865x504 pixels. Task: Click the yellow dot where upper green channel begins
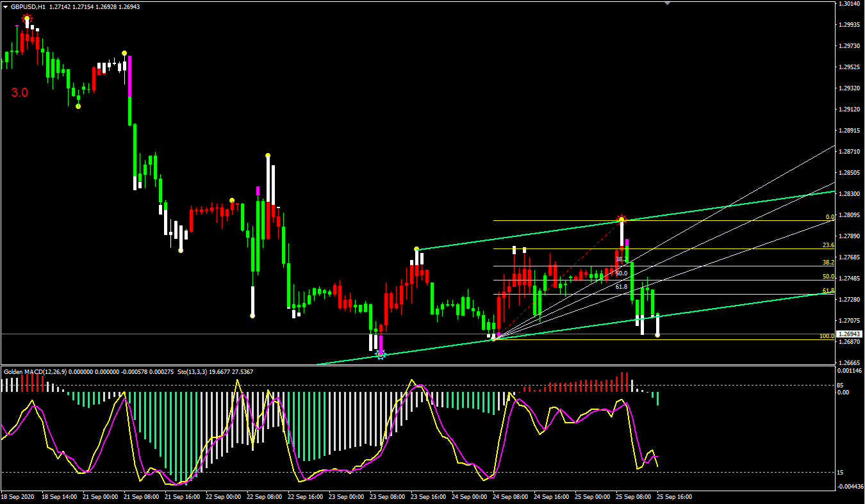416,248
